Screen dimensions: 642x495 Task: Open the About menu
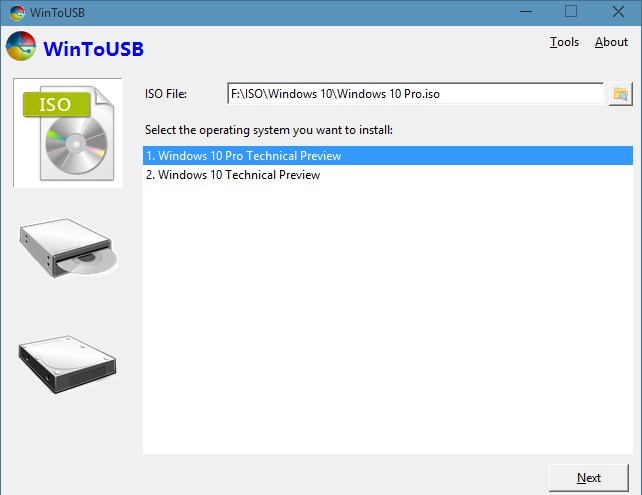click(611, 42)
